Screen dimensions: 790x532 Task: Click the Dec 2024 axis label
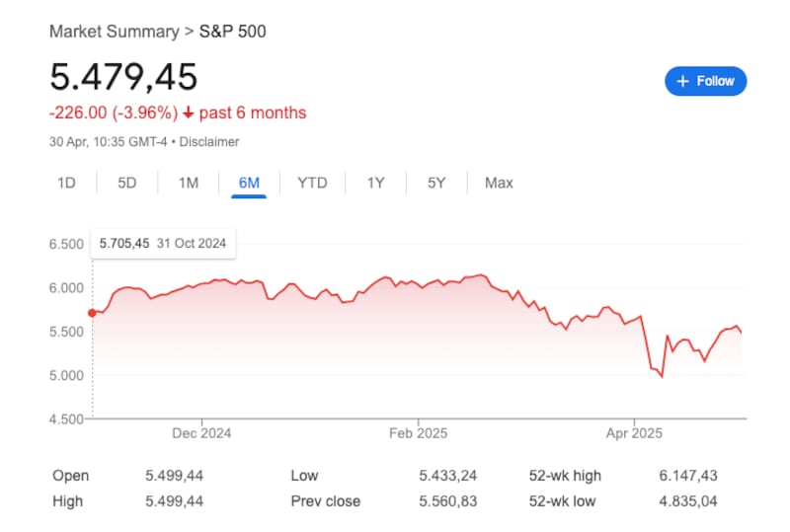[200, 432]
